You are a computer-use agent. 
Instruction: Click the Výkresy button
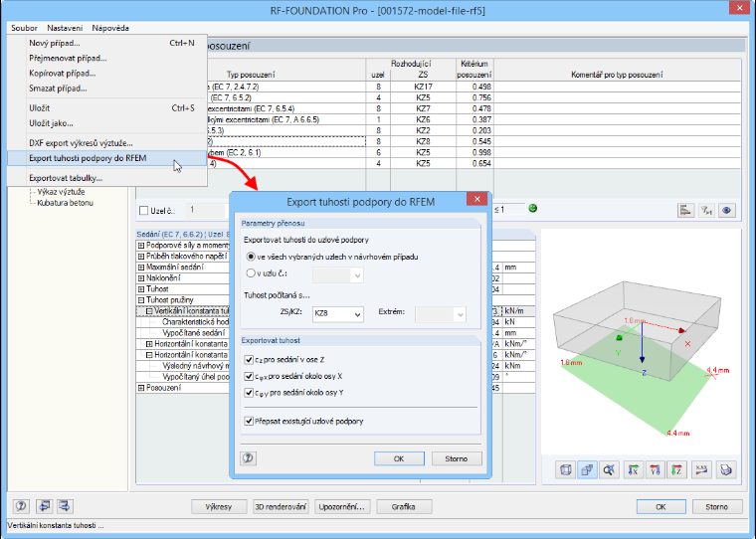pyautogui.click(x=219, y=507)
